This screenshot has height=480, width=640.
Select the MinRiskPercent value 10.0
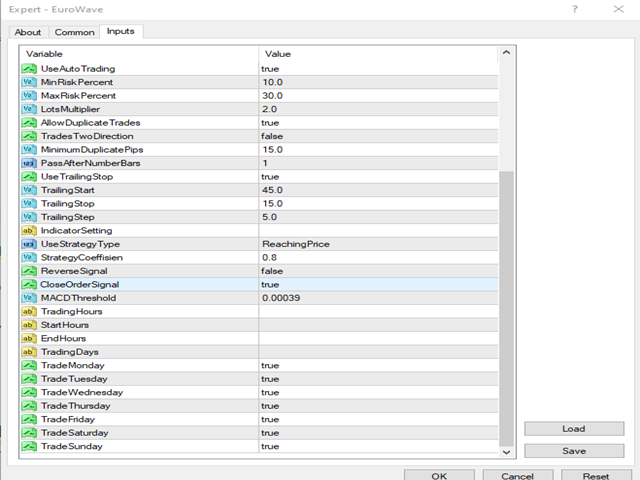[273, 82]
